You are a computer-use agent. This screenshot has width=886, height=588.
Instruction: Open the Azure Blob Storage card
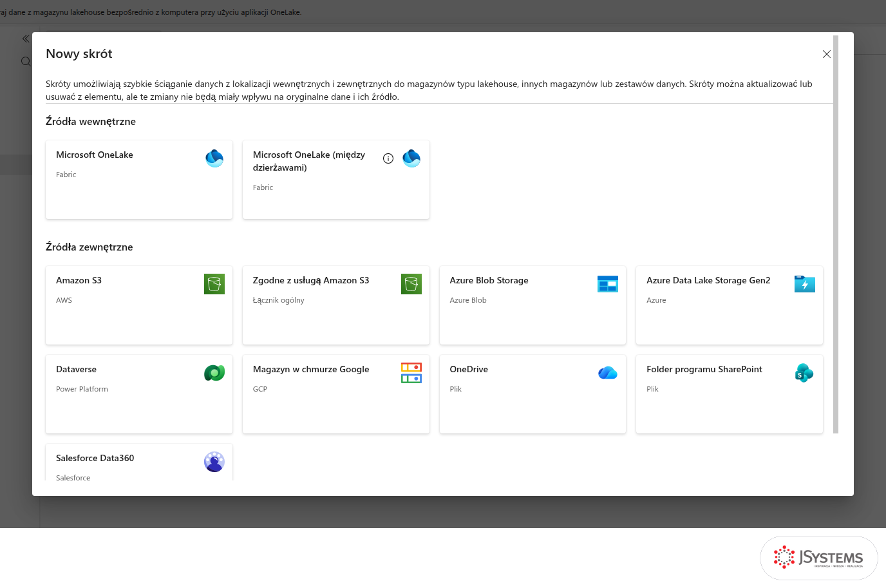point(533,305)
